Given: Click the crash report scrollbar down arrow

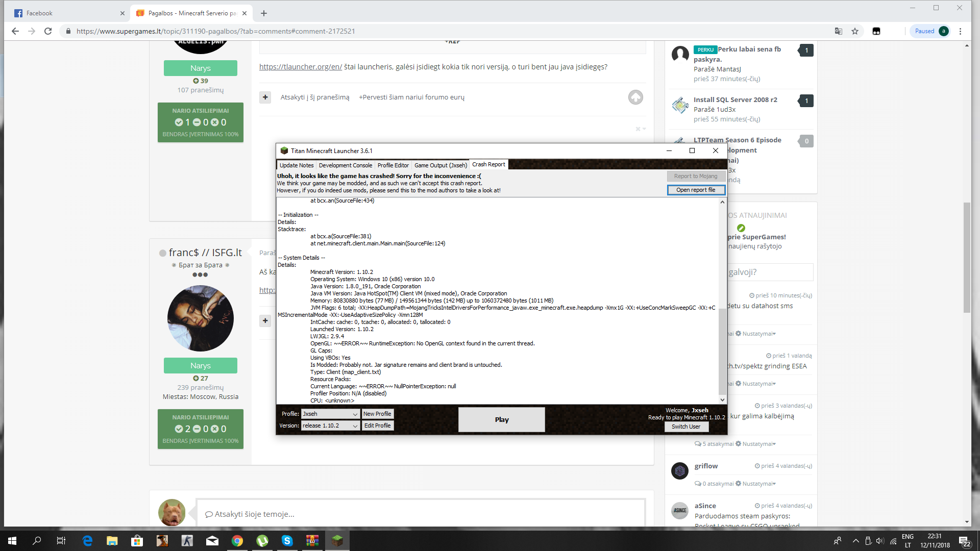Looking at the screenshot, I should coord(722,400).
